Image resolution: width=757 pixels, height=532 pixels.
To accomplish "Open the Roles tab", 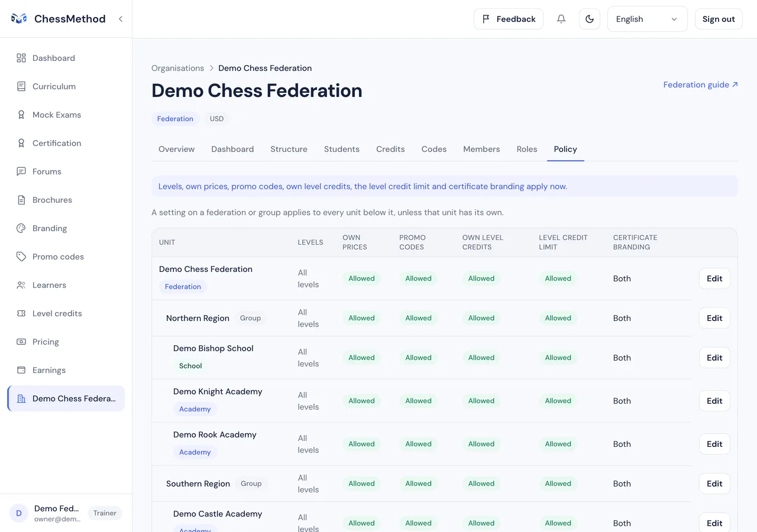I will 527,149.
